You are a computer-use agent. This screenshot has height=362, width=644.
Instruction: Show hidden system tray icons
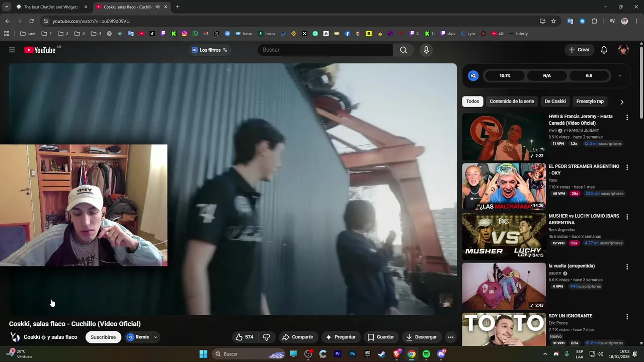click(x=545, y=354)
